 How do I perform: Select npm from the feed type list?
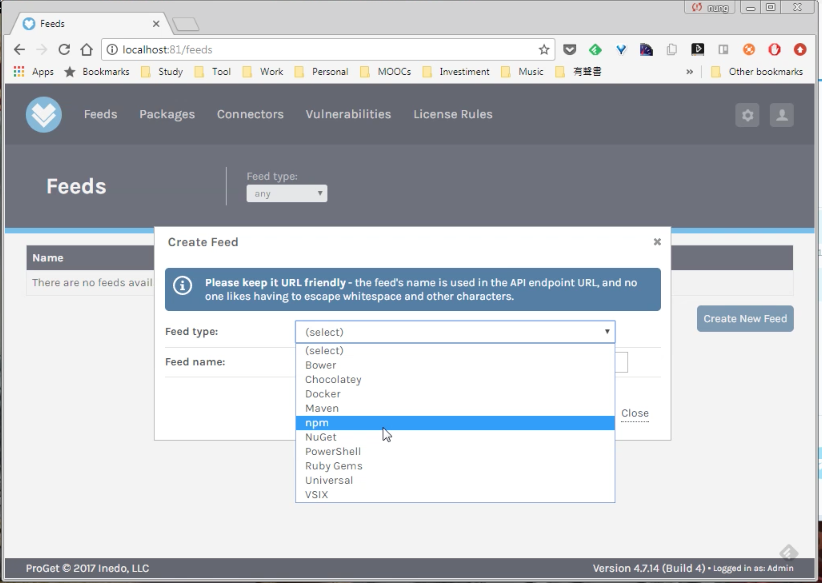[455, 423]
